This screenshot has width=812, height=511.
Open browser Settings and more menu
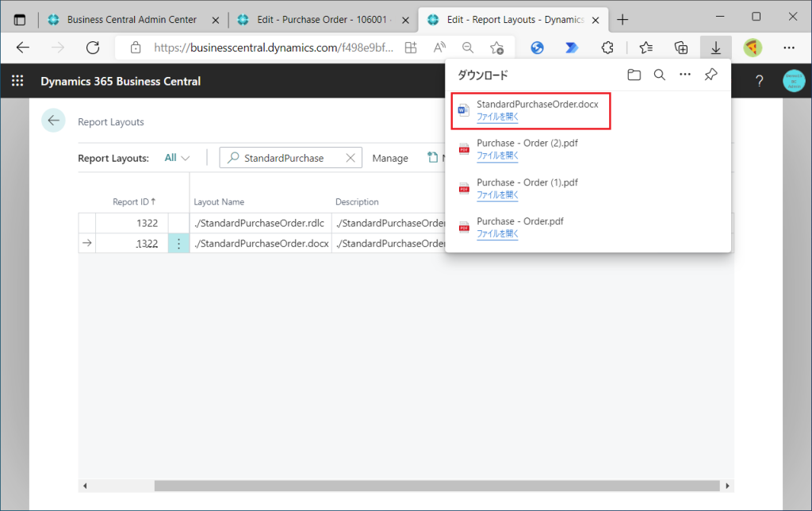click(x=789, y=48)
